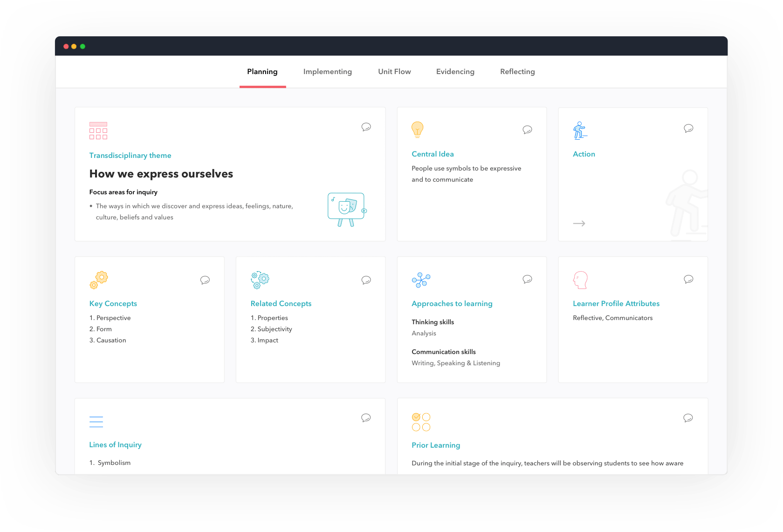
Task: Click the Prior Learning checked circles icon
Action: tap(421, 422)
